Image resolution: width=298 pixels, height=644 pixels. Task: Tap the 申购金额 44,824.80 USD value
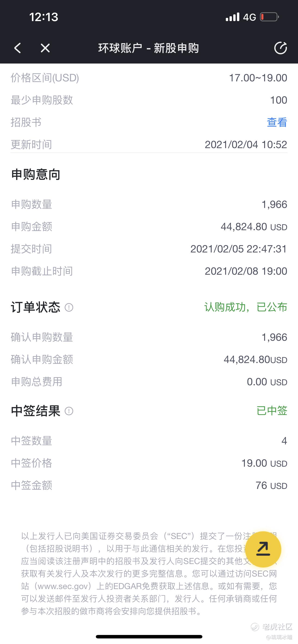click(254, 227)
